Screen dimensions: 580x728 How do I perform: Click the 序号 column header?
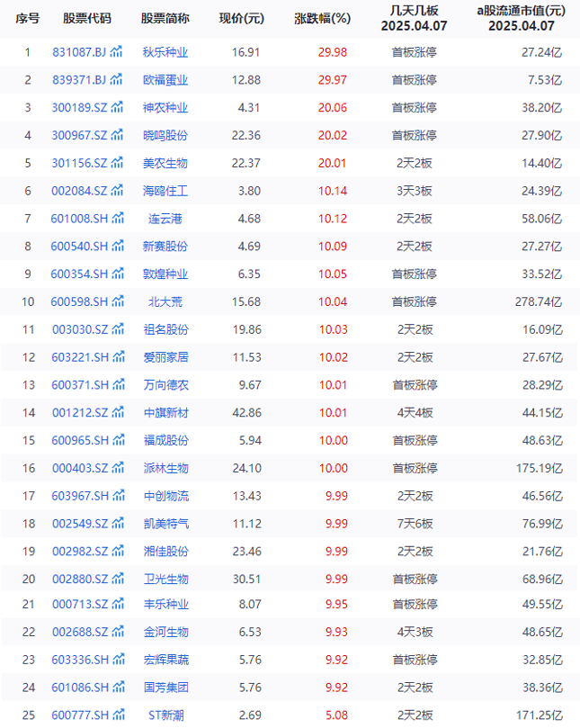pyautogui.click(x=27, y=19)
